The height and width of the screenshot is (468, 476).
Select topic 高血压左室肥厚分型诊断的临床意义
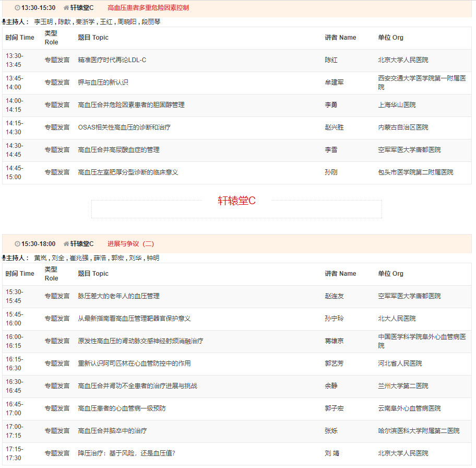coord(128,172)
